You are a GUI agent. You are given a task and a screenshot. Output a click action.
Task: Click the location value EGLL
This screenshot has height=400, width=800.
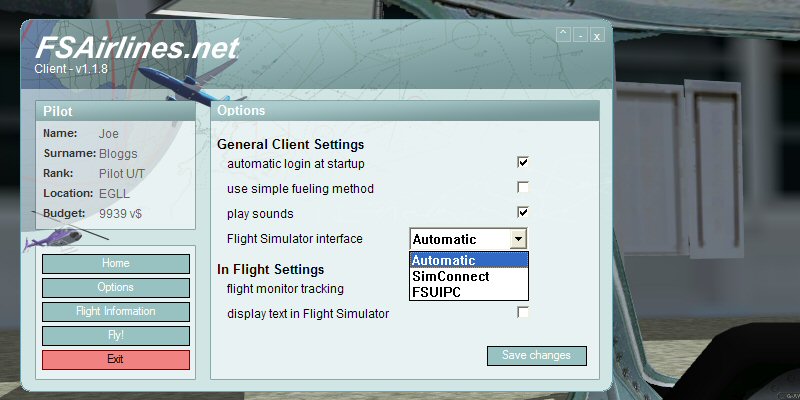[114, 193]
